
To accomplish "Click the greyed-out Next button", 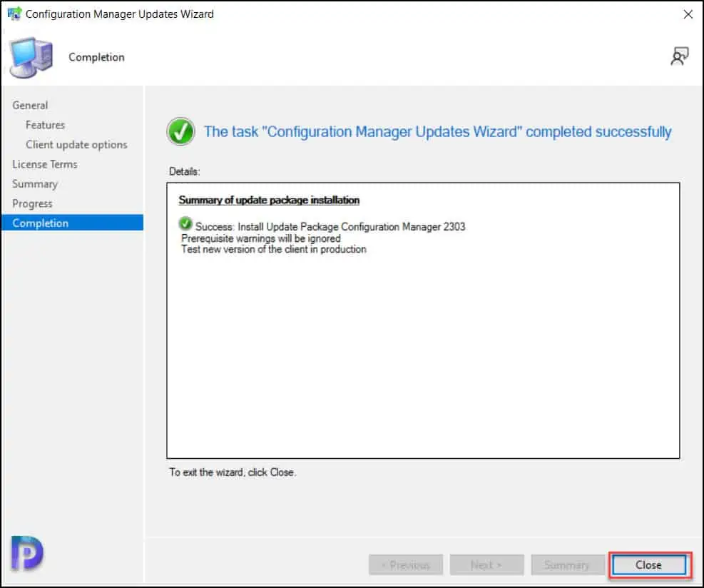I will coord(486,564).
